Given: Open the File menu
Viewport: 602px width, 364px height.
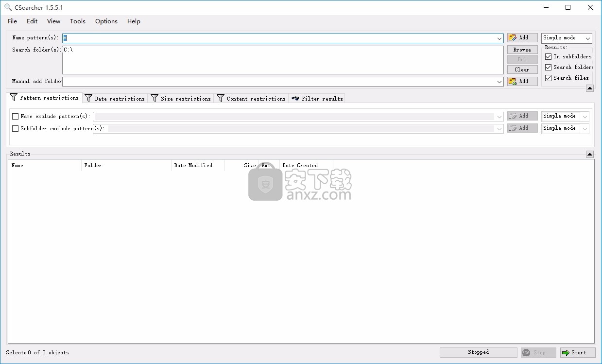Looking at the screenshot, I should click(x=12, y=21).
